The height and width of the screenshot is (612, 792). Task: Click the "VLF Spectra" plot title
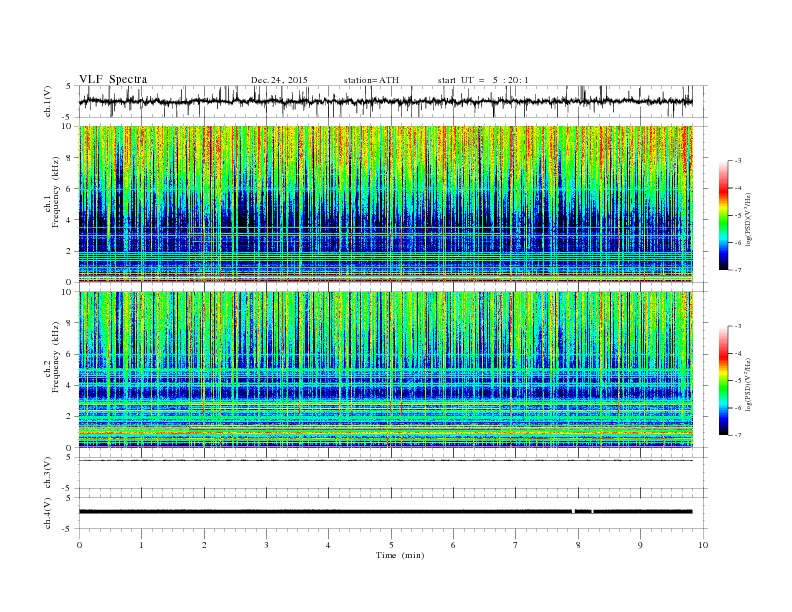pos(113,79)
